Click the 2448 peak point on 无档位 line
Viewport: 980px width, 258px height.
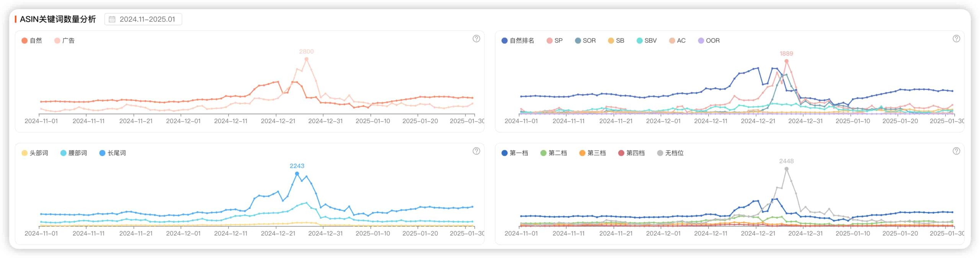tap(786, 169)
